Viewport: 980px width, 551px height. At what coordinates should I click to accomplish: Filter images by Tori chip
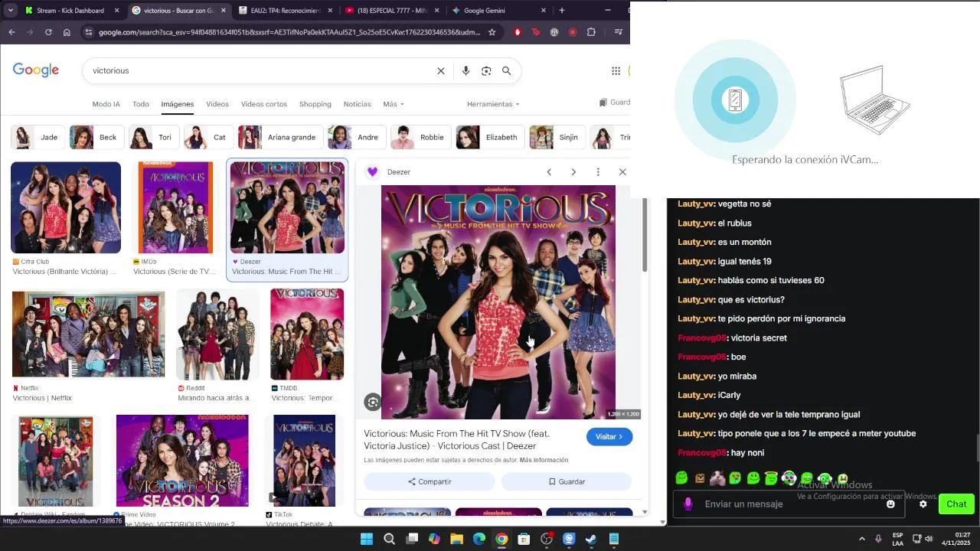pos(154,137)
